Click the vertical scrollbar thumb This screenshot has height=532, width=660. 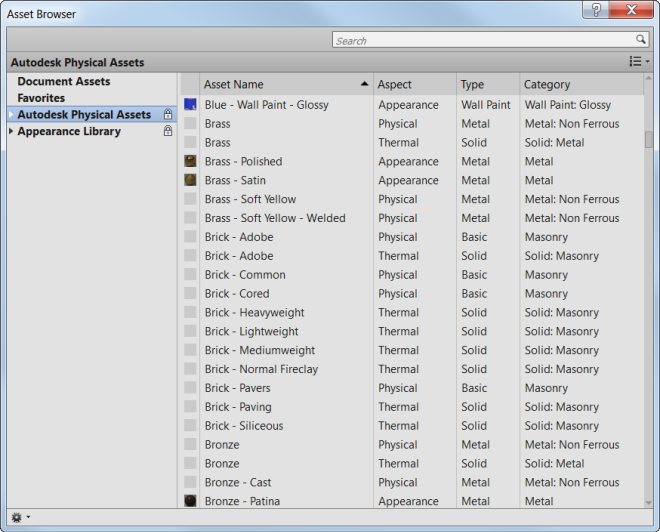point(648,139)
